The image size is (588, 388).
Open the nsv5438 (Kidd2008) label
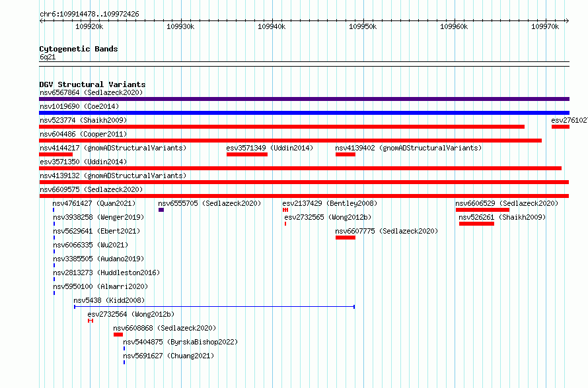click(109, 300)
